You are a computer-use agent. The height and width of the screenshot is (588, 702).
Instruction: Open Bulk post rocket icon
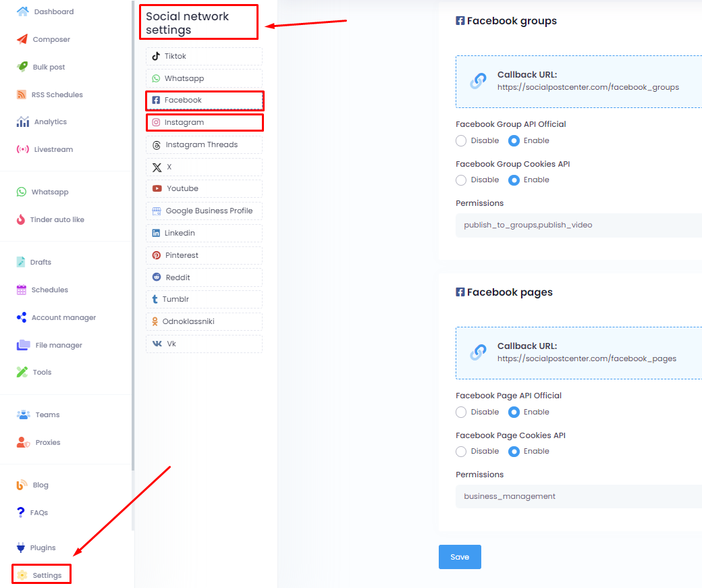(x=22, y=67)
